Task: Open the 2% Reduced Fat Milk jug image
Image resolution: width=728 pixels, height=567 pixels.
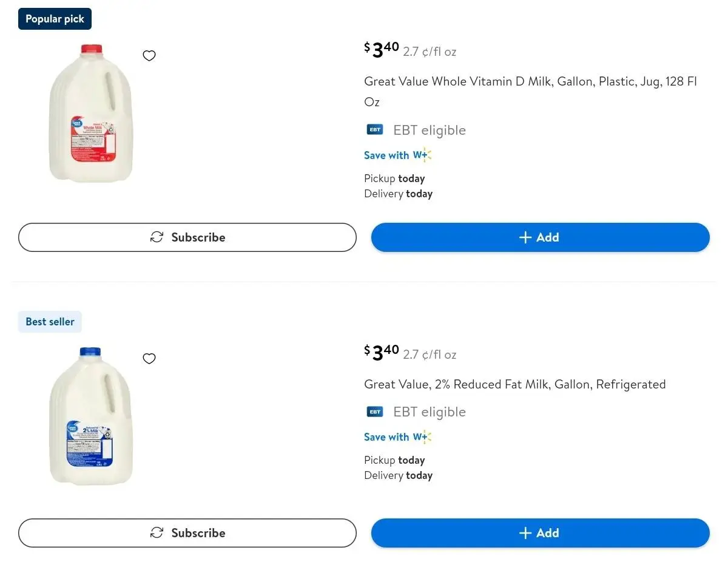Action: (x=90, y=416)
